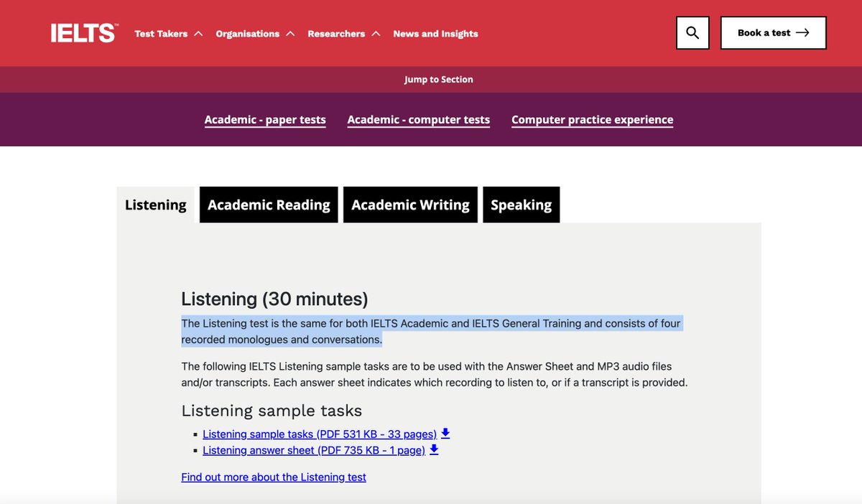Jump to Academic - paper tests
The image size is (862, 504).
pyautogui.click(x=265, y=120)
